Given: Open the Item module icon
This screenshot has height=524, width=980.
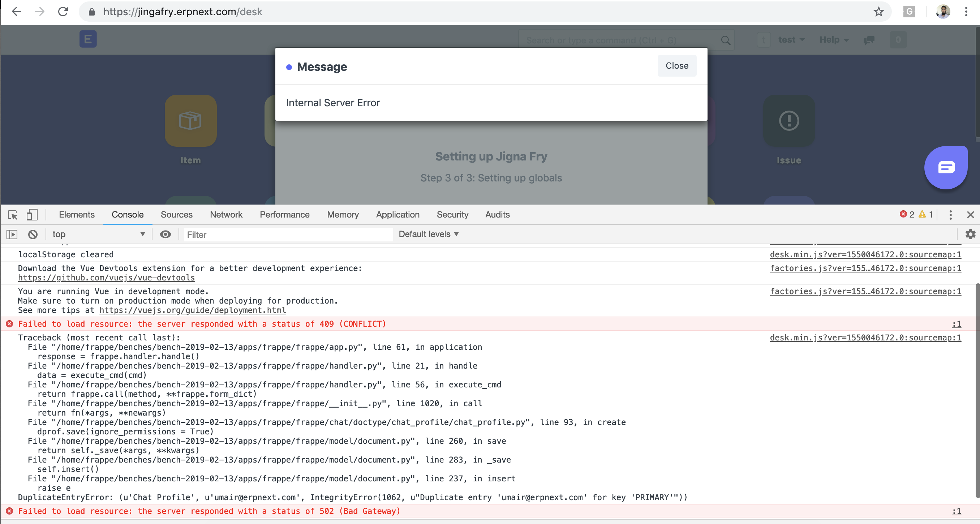Looking at the screenshot, I should pyautogui.click(x=190, y=121).
